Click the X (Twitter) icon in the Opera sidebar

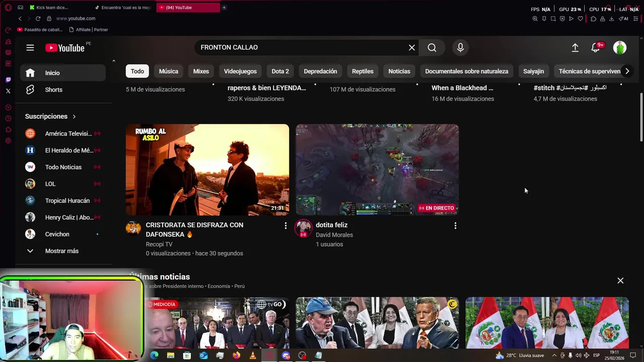[8, 91]
